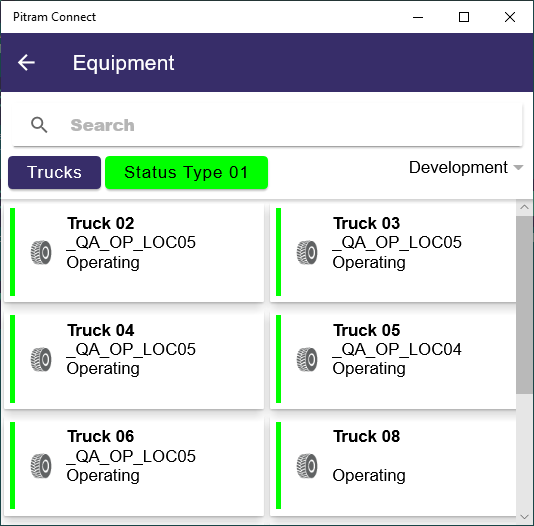Open the Truck 02 equipment card
The image size is (534, 526).
point(134,253)
